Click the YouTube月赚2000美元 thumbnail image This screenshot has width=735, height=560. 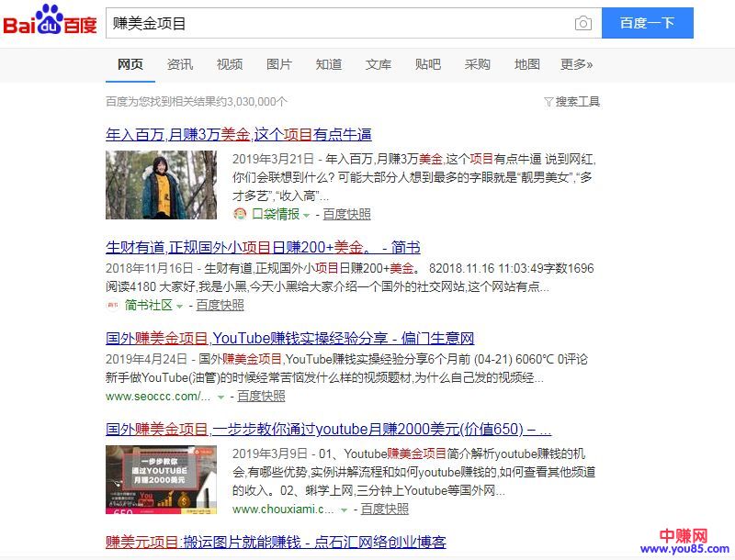161,479
